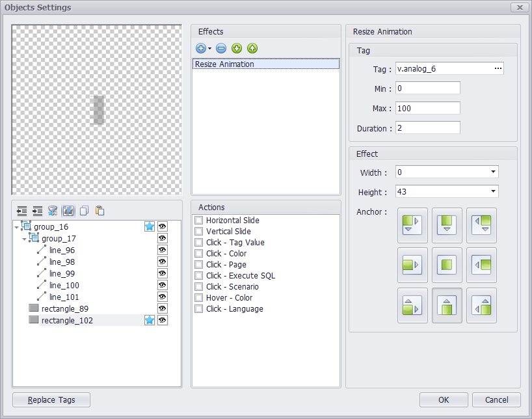Click the tag browse ellipsis button

click(x=498, y=68)
